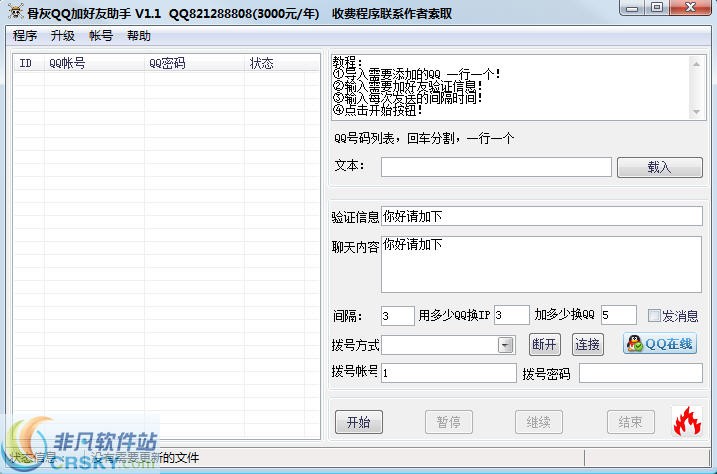Open the 帐号 menu
717x474 pixels.
tap(101, 36)
